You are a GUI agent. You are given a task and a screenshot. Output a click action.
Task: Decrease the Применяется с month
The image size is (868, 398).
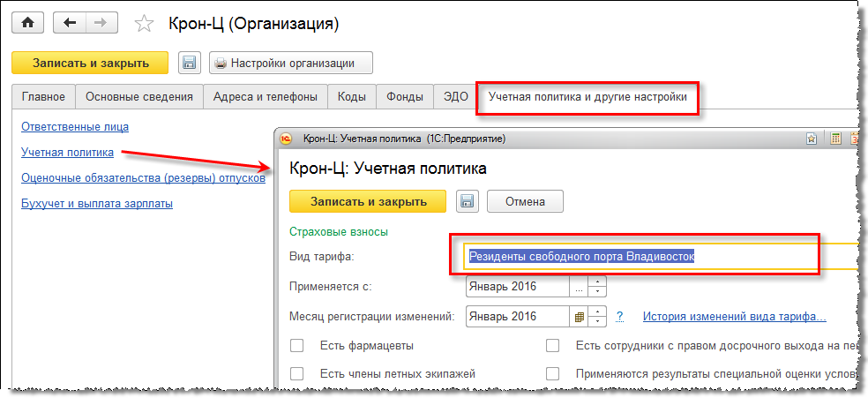(x=597, y=292)
